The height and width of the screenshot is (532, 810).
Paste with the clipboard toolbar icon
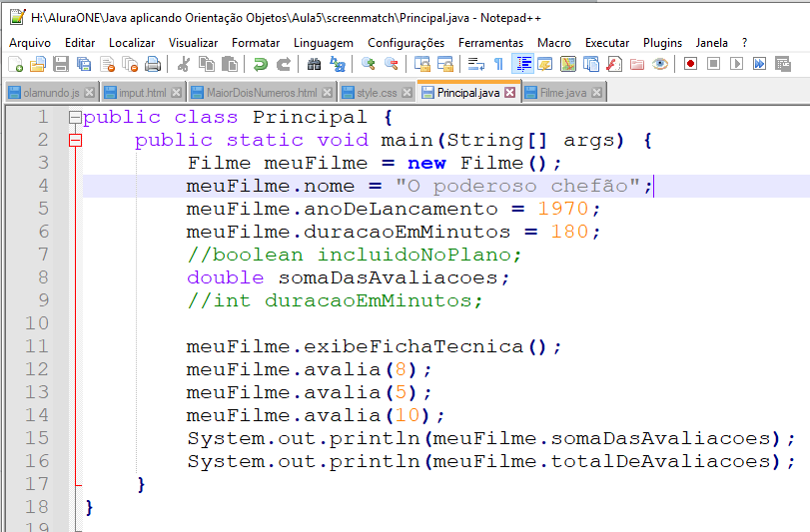click(x=230, y=64)
